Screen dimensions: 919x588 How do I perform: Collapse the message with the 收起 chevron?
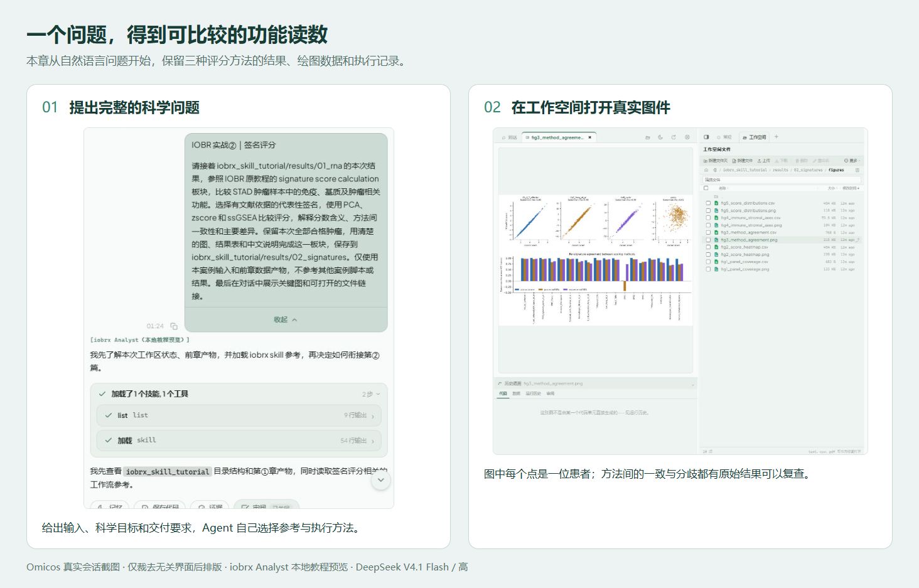[286, 319]
